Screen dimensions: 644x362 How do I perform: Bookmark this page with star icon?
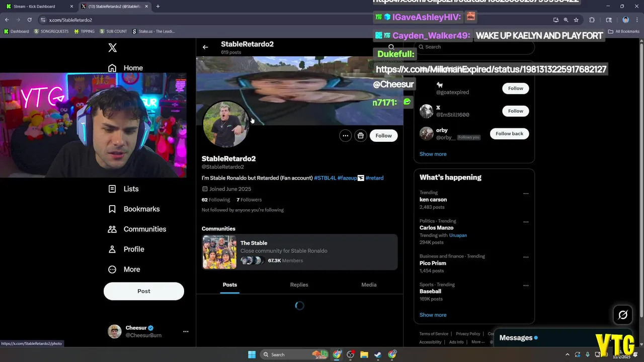pyautogui.click(x=576, y=20)
